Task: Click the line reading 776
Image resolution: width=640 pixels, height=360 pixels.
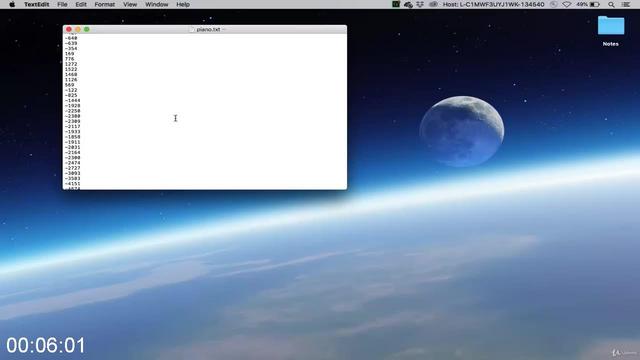Action: click(x=69, y=59)
